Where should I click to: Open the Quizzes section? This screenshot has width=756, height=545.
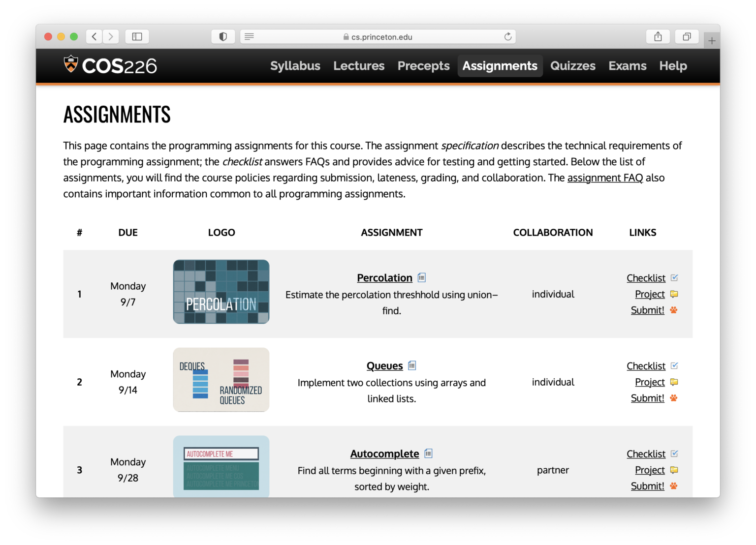(572, 65)
